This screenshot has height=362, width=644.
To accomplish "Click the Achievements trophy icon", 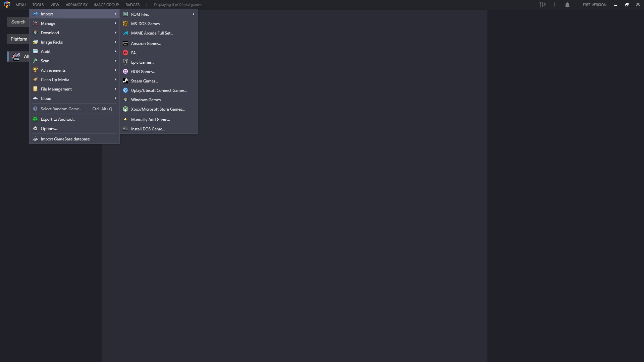I will 35,70.
